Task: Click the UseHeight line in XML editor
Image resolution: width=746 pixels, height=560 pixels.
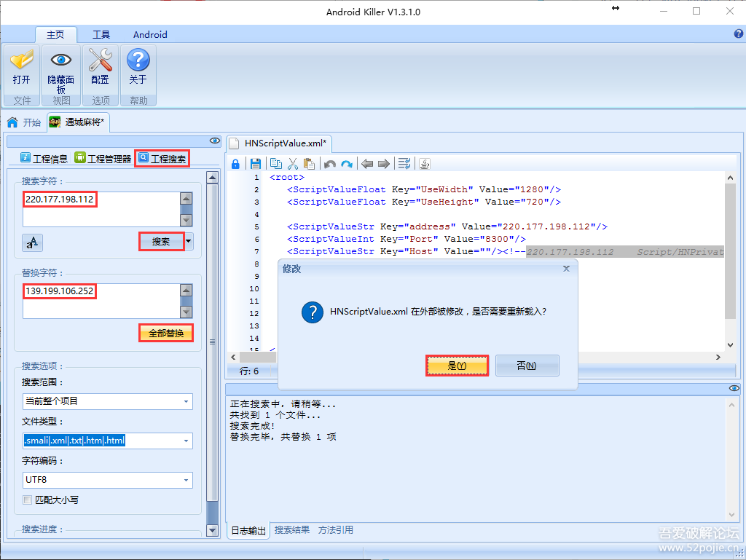Action: tap(424, 202)
